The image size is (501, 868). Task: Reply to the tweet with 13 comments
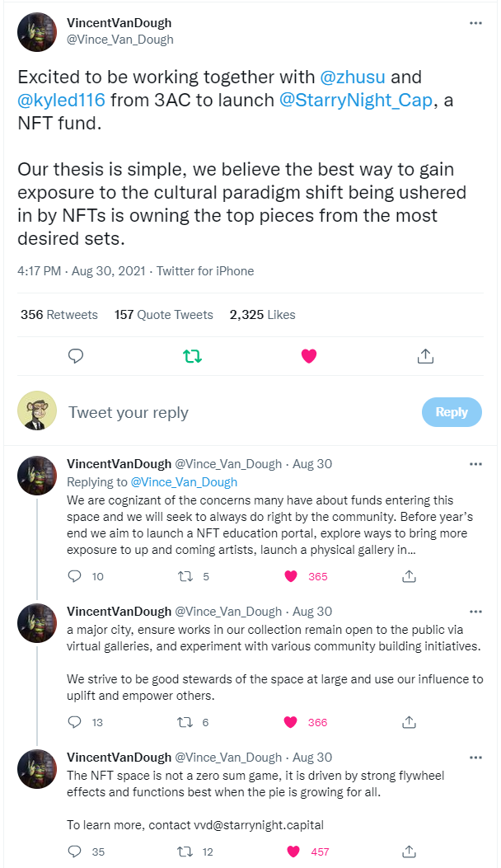(75, 722)
